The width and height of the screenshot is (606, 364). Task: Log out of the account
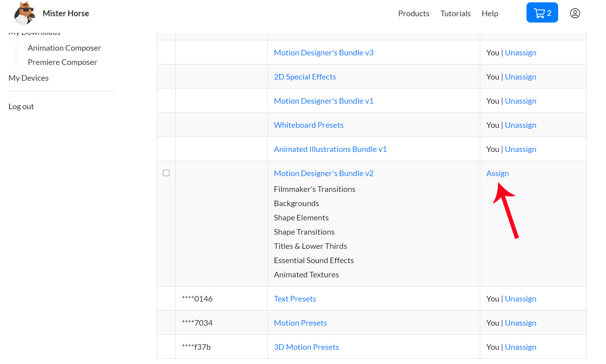[x=21, y=106]
